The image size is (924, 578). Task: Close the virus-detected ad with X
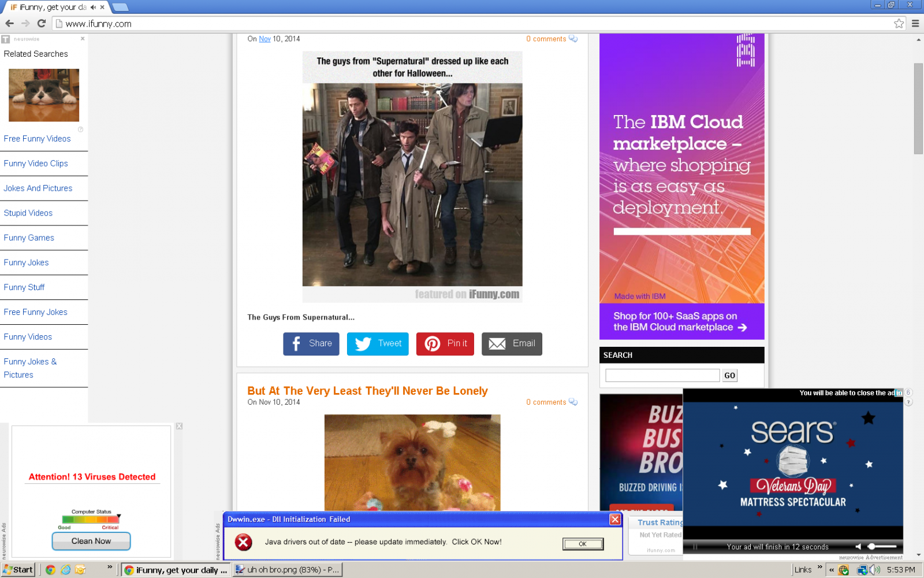point(179,426)
